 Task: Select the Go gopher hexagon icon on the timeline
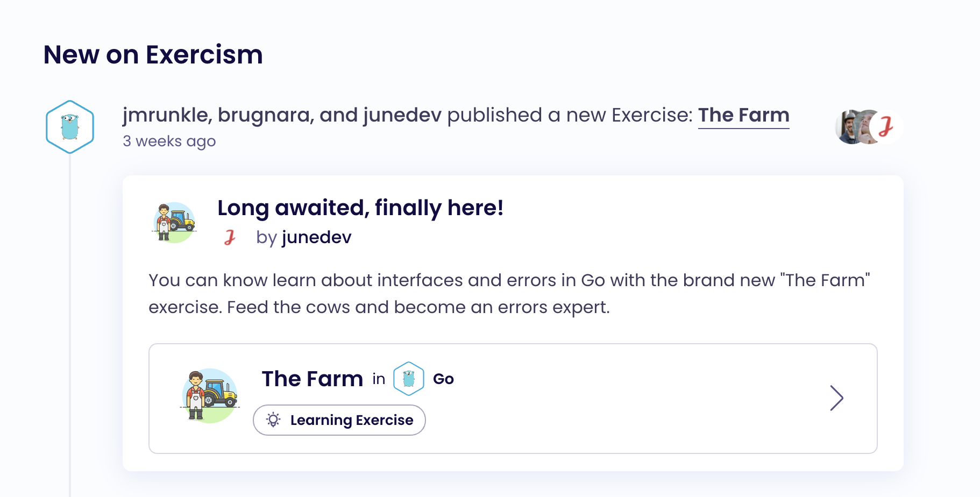click(x=69, y=126)
